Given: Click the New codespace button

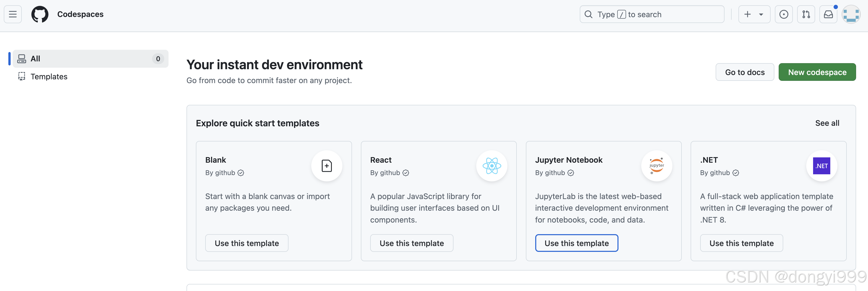Looking at the screenshot, I should tap(817, 72).
